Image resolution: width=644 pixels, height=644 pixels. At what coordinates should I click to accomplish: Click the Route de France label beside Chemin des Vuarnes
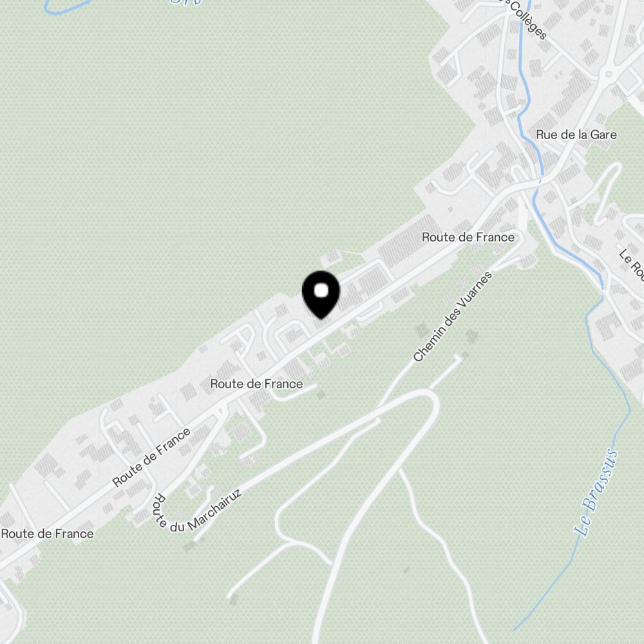click(x=468, y=237)
